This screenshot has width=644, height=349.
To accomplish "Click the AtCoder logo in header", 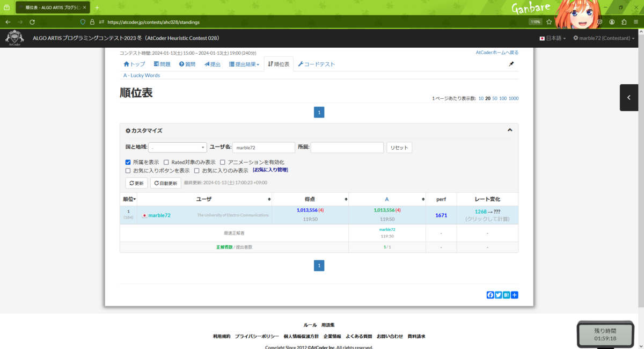I will 15,39.
